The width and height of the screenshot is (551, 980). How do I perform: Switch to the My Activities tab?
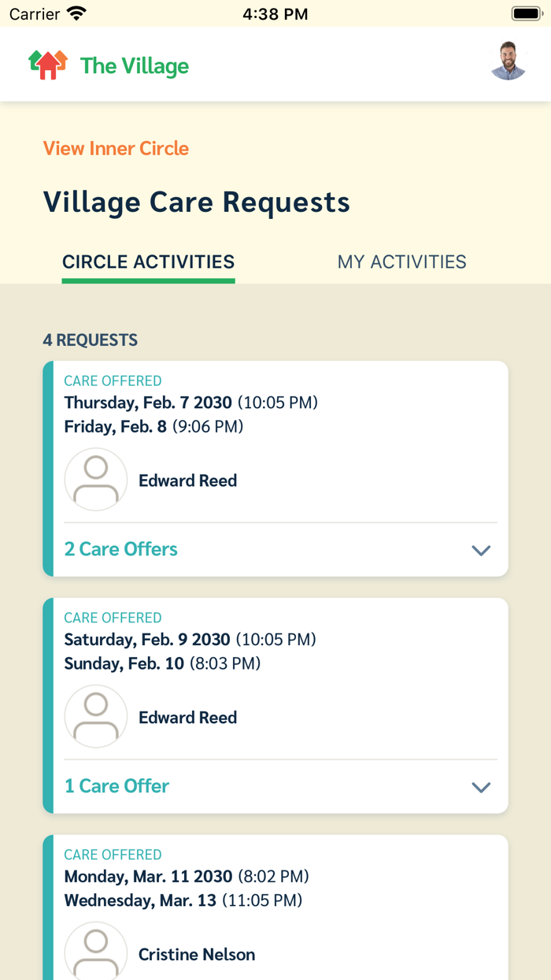click(401, 262)
